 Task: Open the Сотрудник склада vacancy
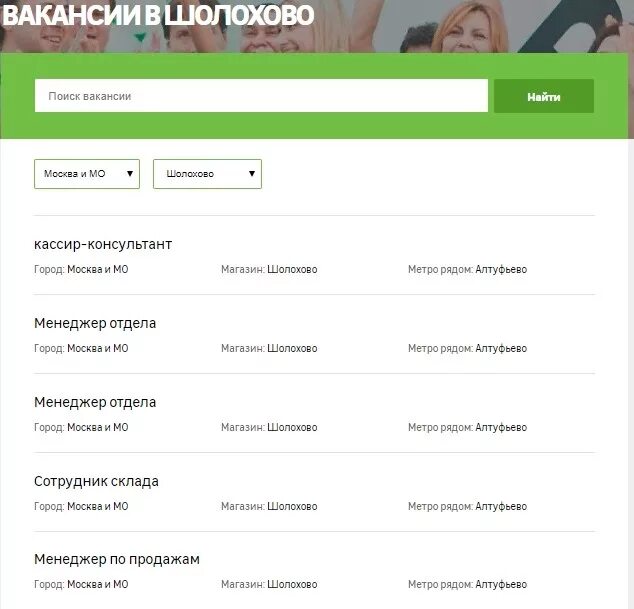[96, 481]
